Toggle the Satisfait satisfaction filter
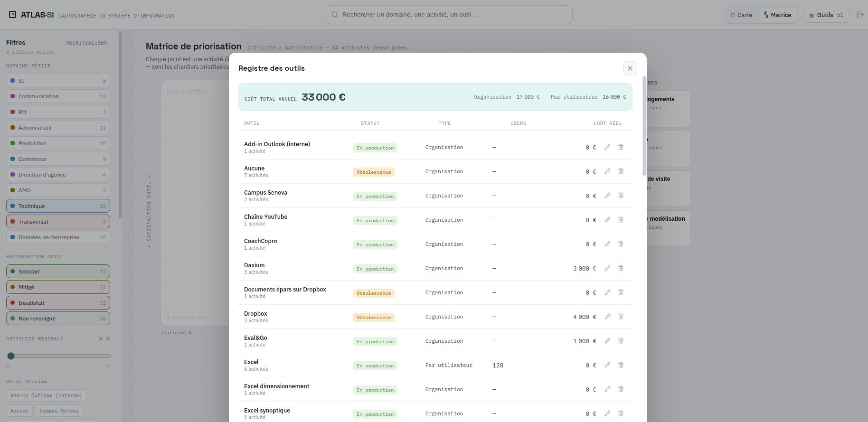Screen dimensions: 868x422 pos(58,272)
